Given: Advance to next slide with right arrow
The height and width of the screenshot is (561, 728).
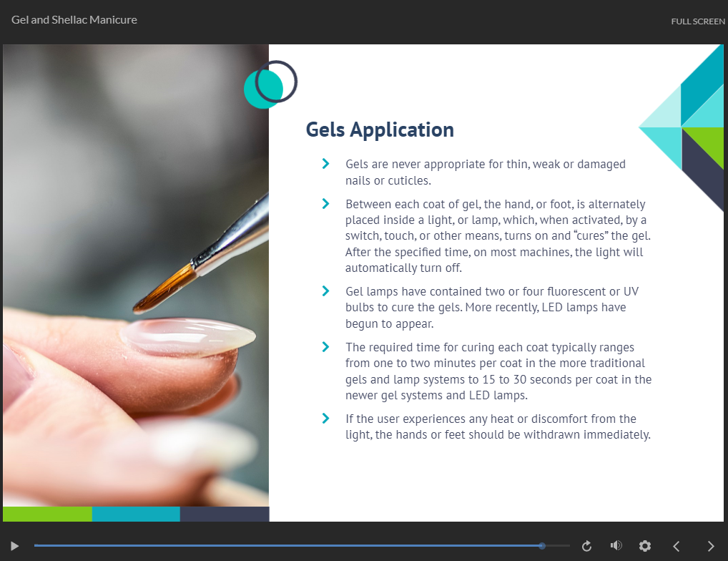Looking at the screenshot, I should [710, 546].
